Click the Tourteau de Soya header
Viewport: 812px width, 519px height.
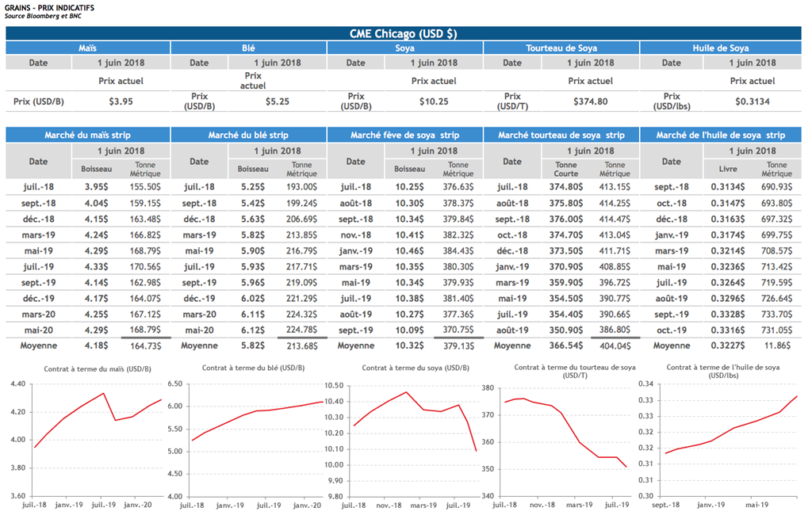(x=561, y=48)
